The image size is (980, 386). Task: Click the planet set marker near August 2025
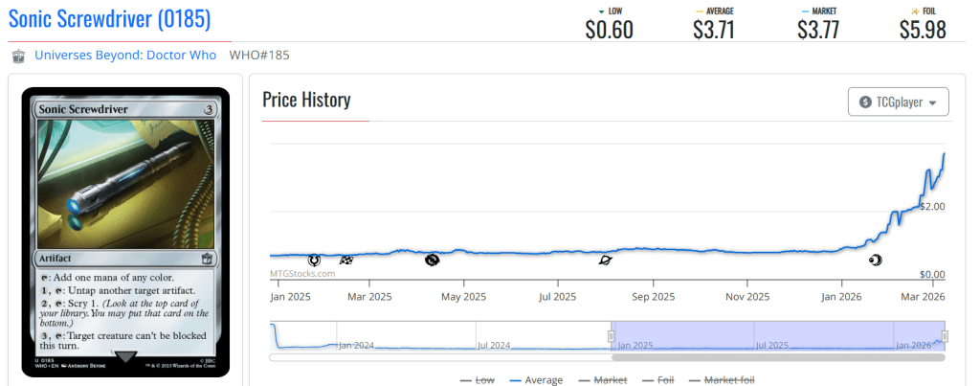pyautogui.click(x=605, y=260)
